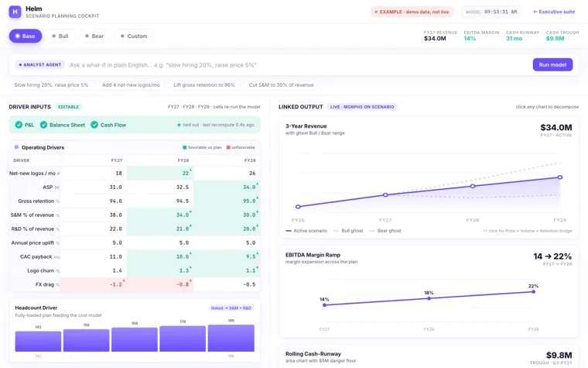This screenshot has height=368, width=588.
Task: Edit FX drag FY29 cell -0.5
Action: (x=227, y=284)
